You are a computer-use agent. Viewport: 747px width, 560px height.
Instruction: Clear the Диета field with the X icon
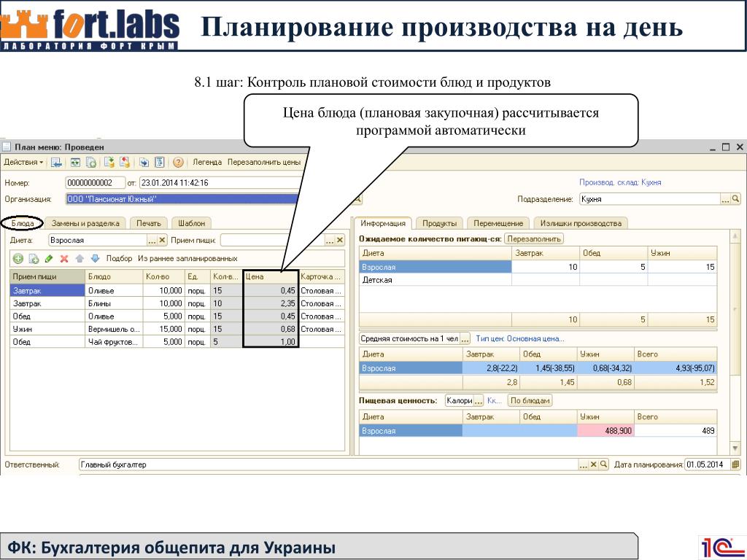(162, 241)
